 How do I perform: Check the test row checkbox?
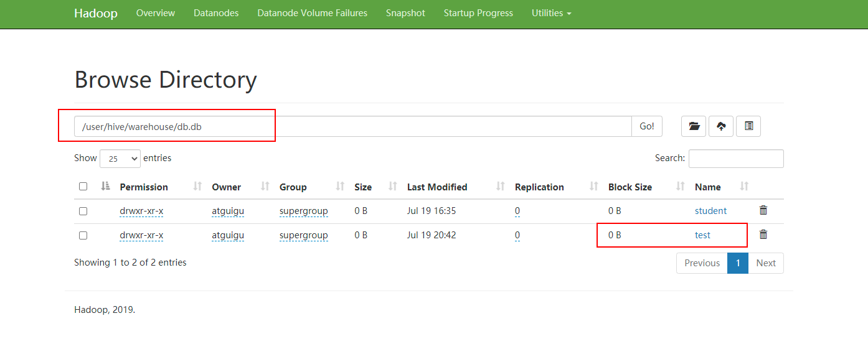[83, 235]
